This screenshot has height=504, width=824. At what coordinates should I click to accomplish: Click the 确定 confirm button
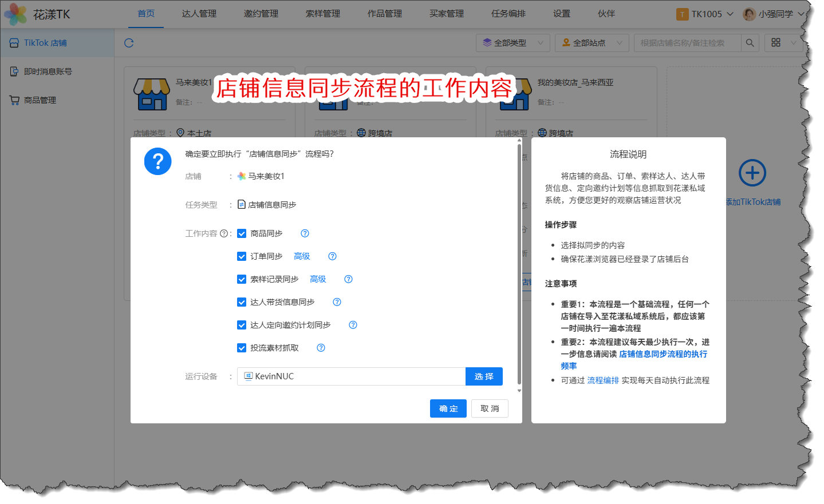pos(448,408)
